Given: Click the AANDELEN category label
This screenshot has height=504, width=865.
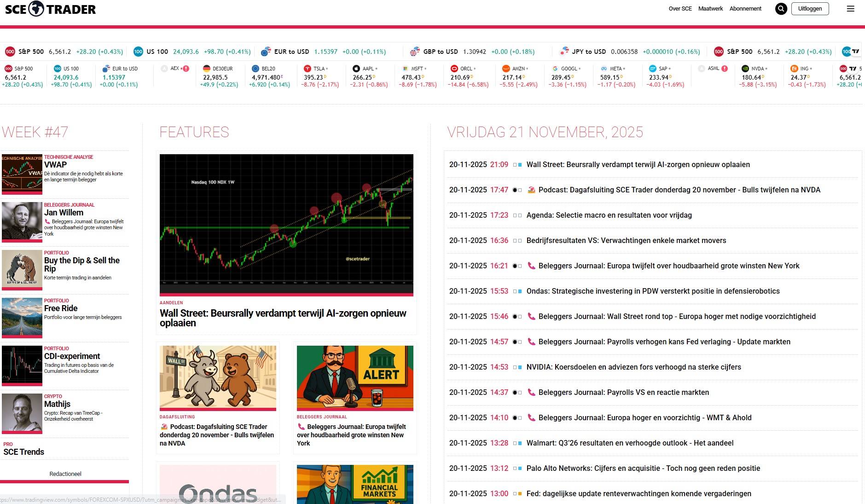Looking at the screenshot, I should pyautogui.click(x=171, y=303).
